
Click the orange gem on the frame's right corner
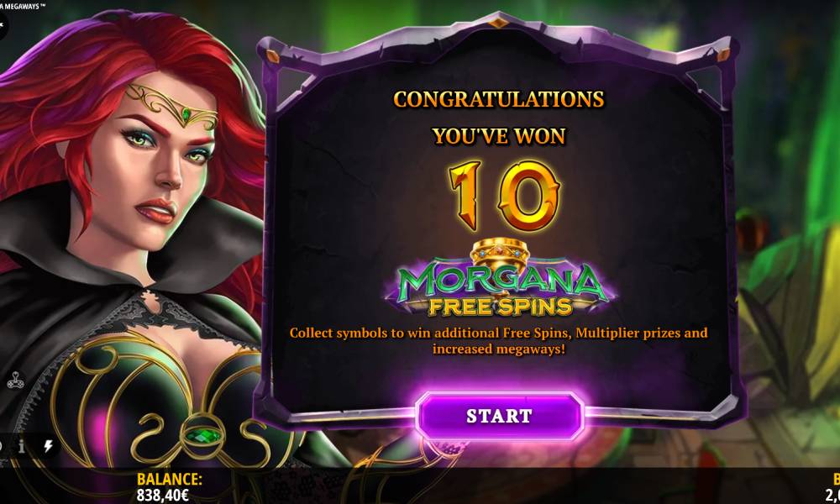[724, 55]
